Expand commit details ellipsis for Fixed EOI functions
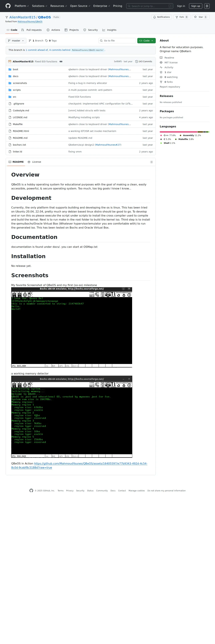215x644 pixels. point(61,62)
